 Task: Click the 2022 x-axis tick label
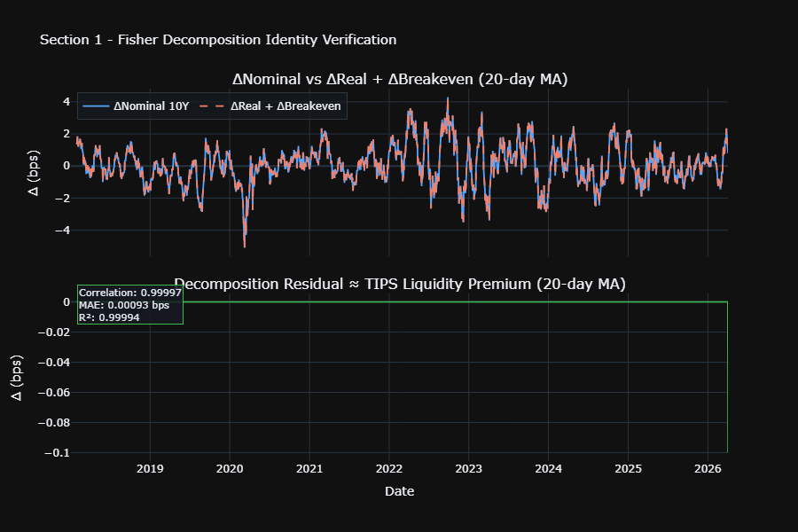click(389, 469)
